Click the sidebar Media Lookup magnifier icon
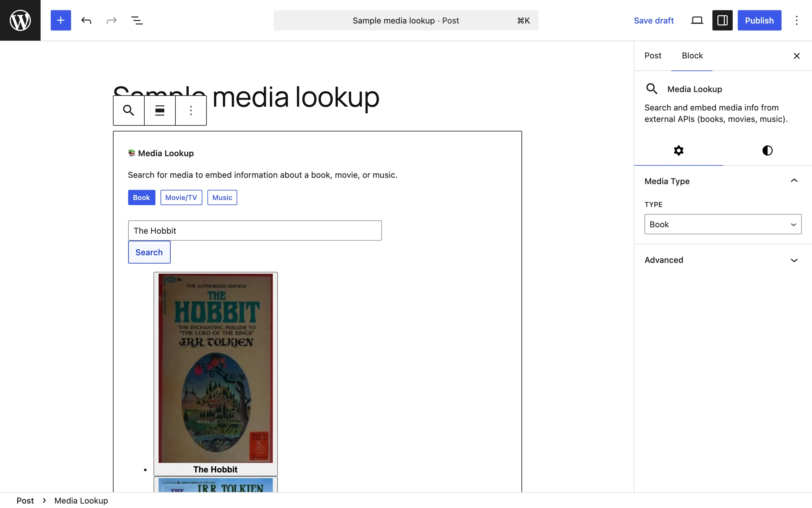Image resolution: width=812 pixels, height=508 pixels. click(x=652, y=89)
